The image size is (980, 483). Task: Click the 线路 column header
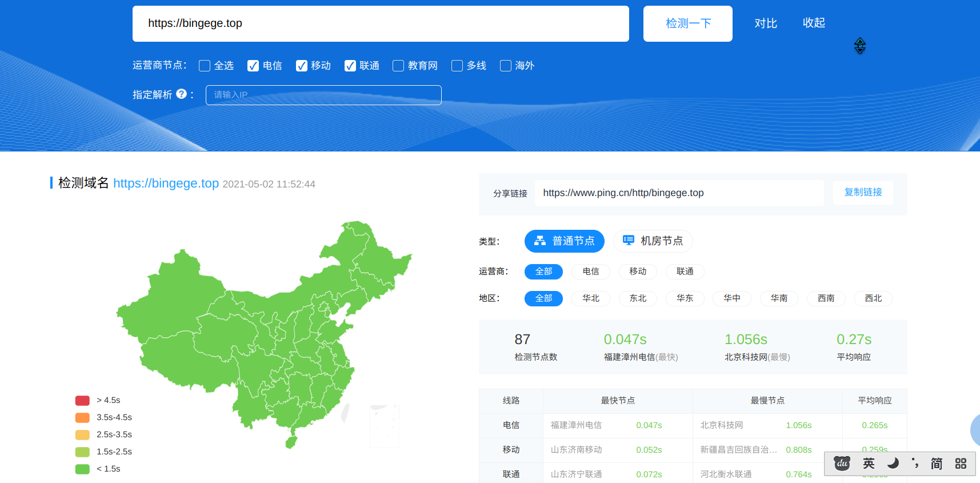(511, 401)
